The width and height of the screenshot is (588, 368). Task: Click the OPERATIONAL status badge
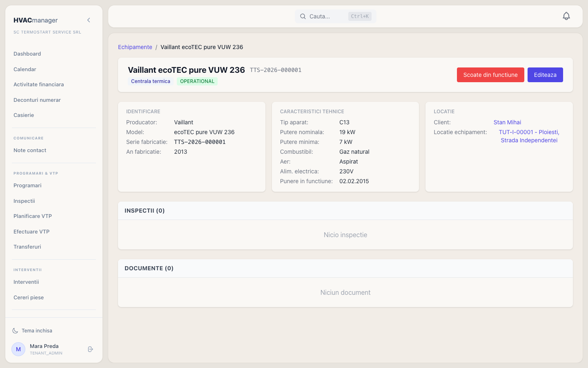click(197, 81)
